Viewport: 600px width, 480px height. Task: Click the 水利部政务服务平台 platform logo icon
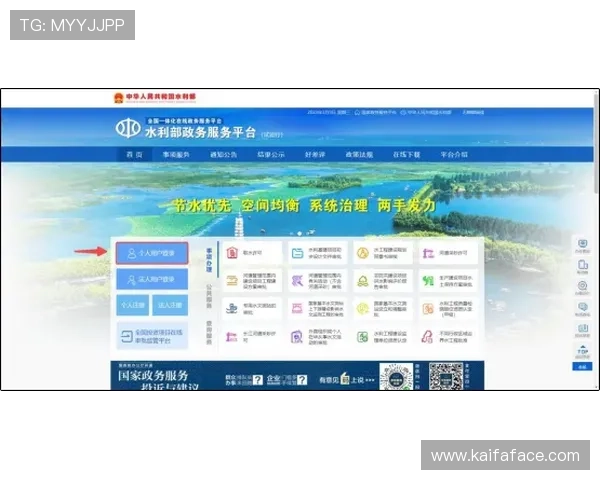coord(128,128)
